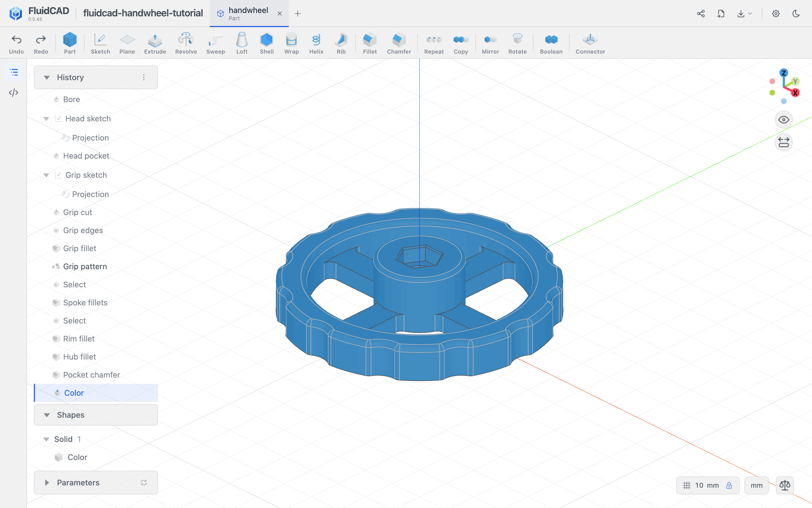
Task: Collapse the History panel
Action: 47,78
